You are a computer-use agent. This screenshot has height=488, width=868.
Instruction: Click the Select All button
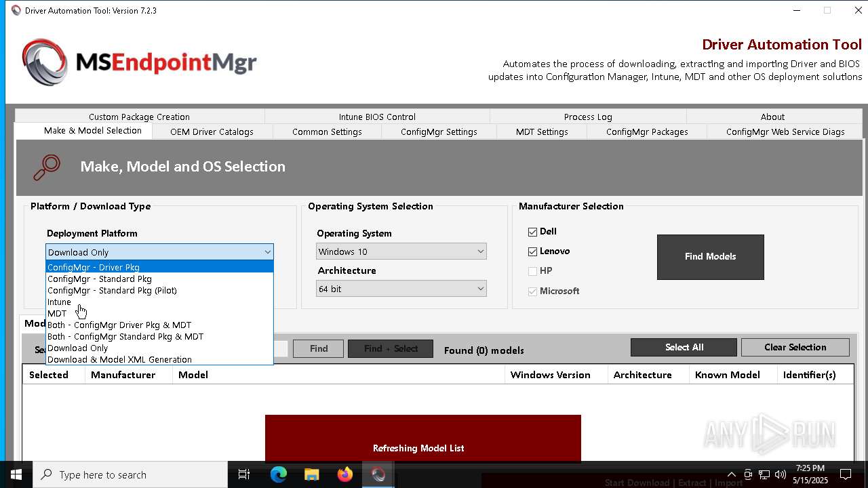coord(684,347)
